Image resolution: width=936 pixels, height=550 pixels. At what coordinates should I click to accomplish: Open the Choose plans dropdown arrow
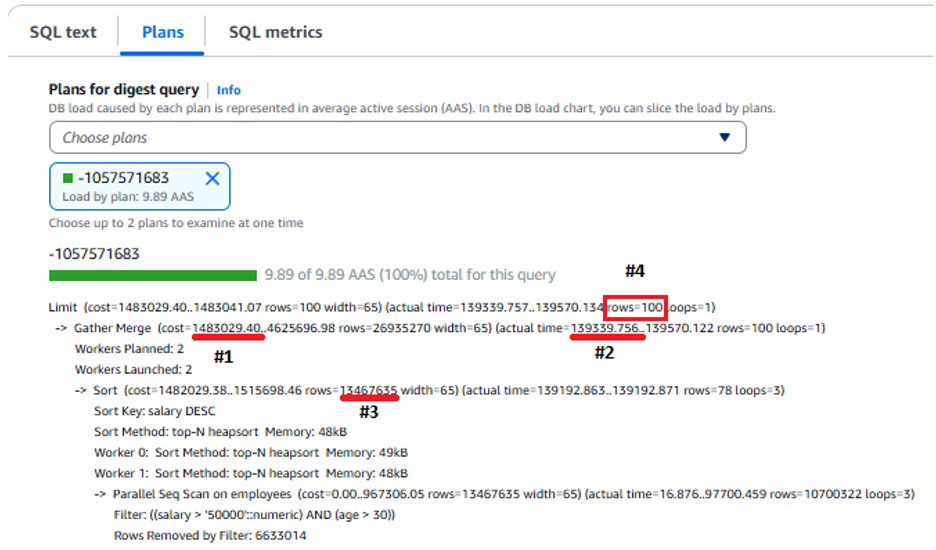click(724, 137)
